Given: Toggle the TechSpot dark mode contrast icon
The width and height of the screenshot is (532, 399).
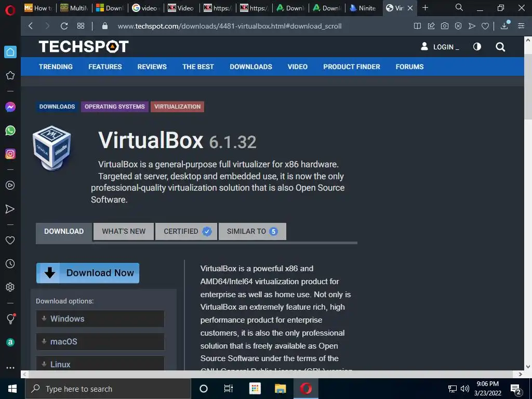Looking at the screenshot, I should coord(477,46).
